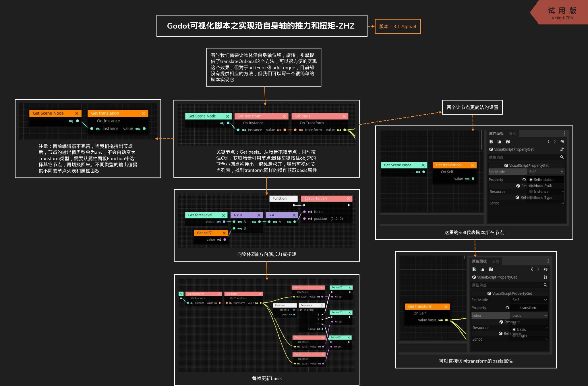Click open folder icon in inspector showing Set Mode dropdown list
588x386 pixels.
point(499,142)
